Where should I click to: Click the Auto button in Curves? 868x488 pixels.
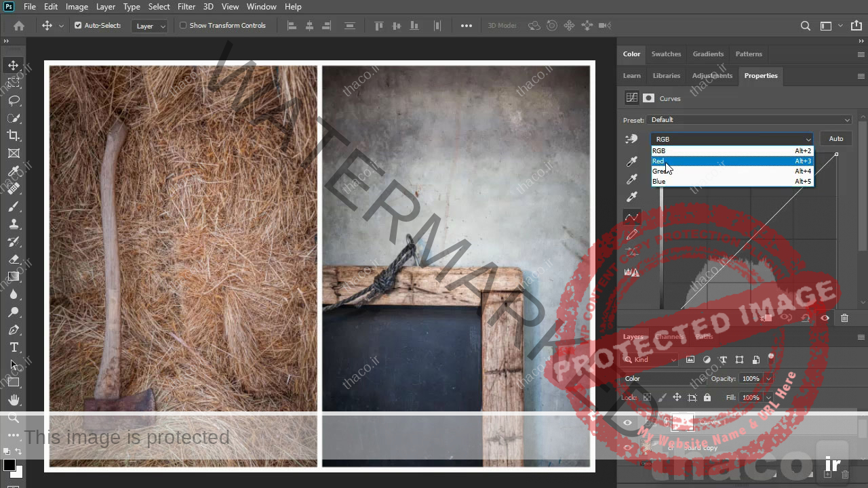click(836, 139)
